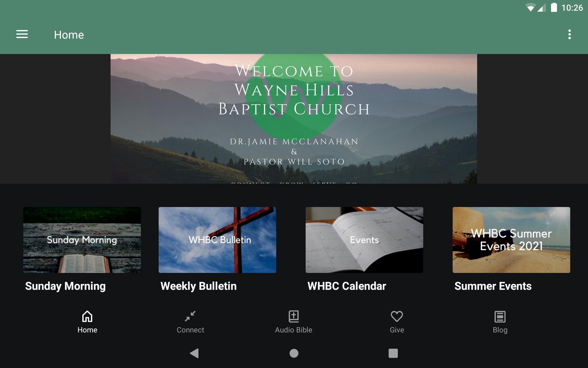Tap the Android back triangle
The width and height of the screenshot is (588, 368).
[x=194, y=353]
